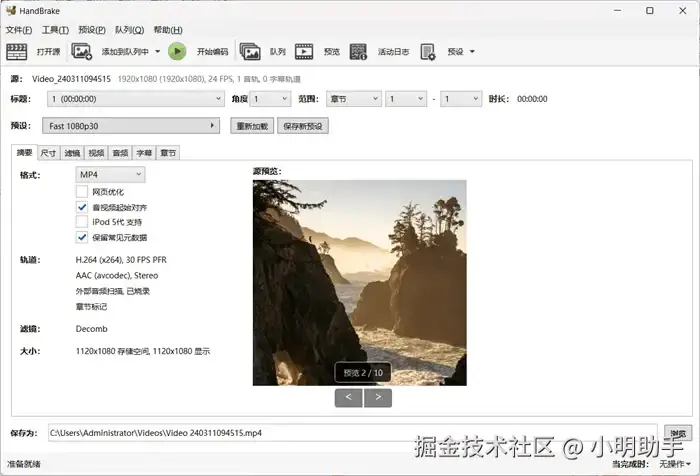
Task: Open the start chapter dropdown
Action: tap(406, 99)
